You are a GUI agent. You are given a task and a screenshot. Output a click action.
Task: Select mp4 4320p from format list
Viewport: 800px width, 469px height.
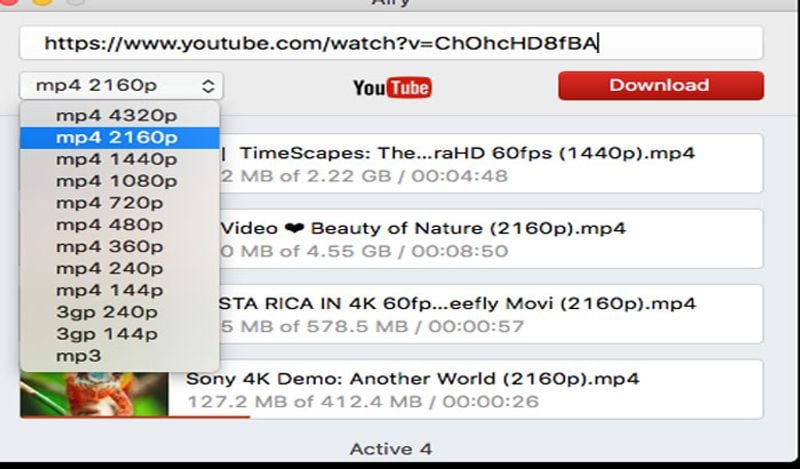point(120,115)
